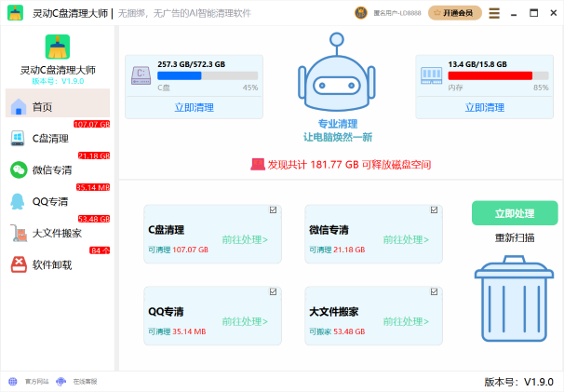Open the hamburger menu in the title bar
This screenshot has width=564, height=392.
pyautogui.click(x=494, y=13)
